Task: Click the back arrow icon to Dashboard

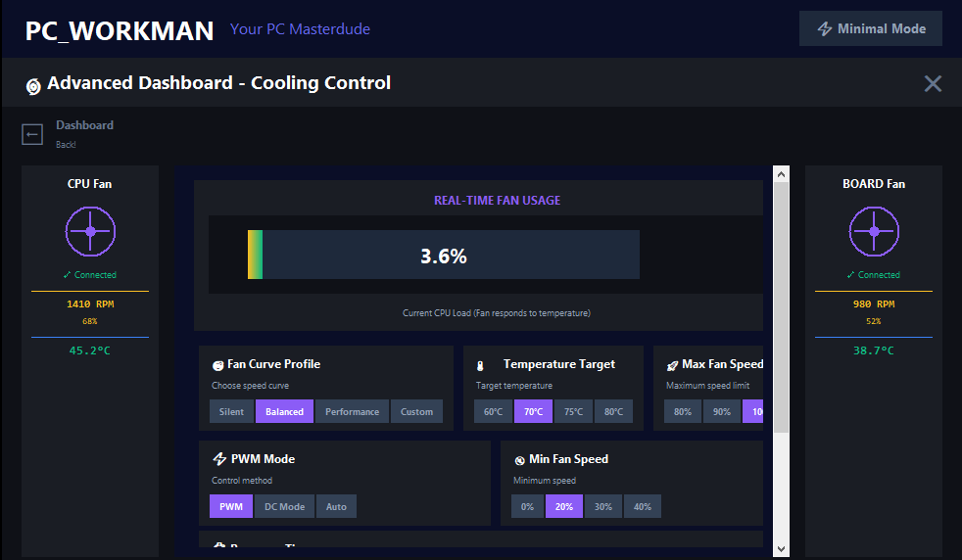Action: (32, 134)
